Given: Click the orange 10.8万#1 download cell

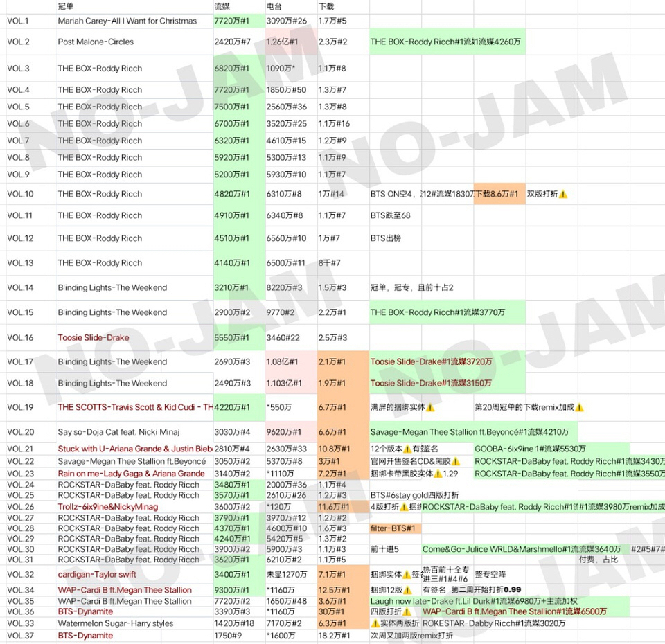Looking at the screenshot, I should [344, 449].
